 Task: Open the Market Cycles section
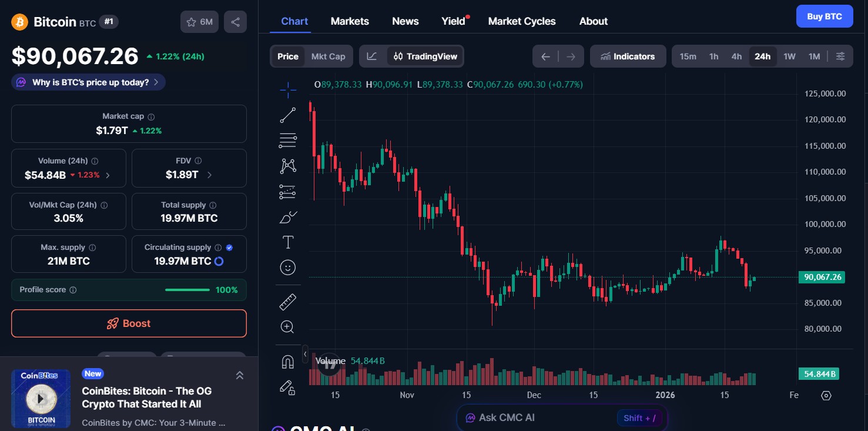[x=521, y=21]
